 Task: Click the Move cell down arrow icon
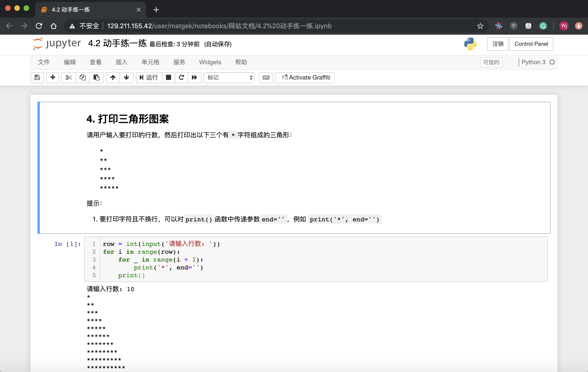pyautogui.click(x=127, y=78)
